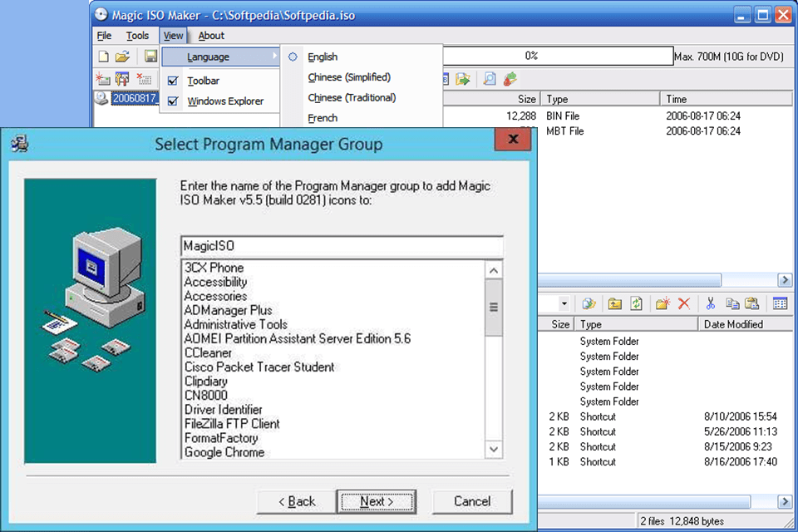Select FileZilla FTP Client in the list
This screenshot has width=798, height=532.
click(x=232, y=424)
